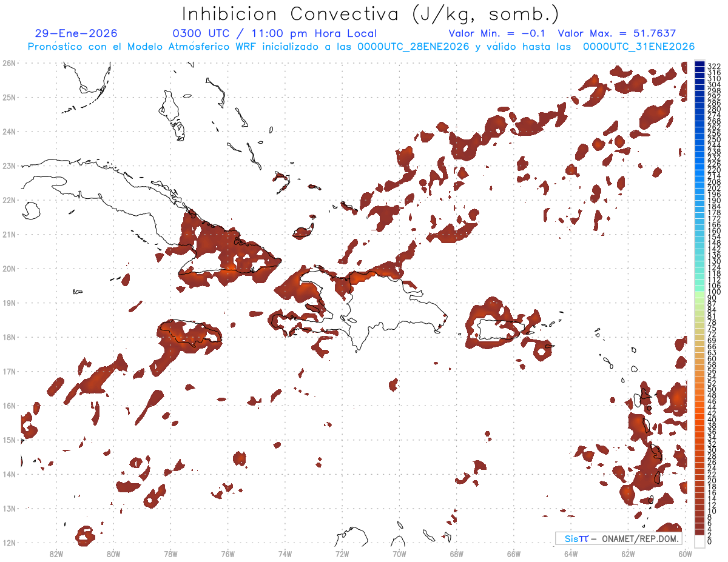Screen dimensions: 728x562
Task: Click the '16N' latitude axis label
Action: coord(9,405)
